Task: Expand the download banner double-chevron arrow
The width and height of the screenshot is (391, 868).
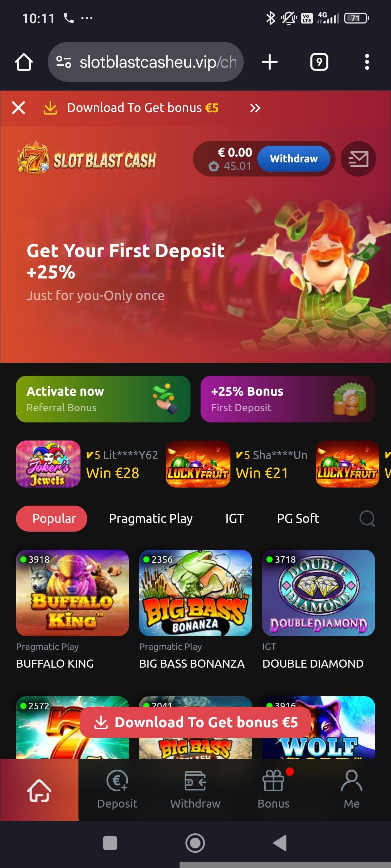Action: pos(255,108)
